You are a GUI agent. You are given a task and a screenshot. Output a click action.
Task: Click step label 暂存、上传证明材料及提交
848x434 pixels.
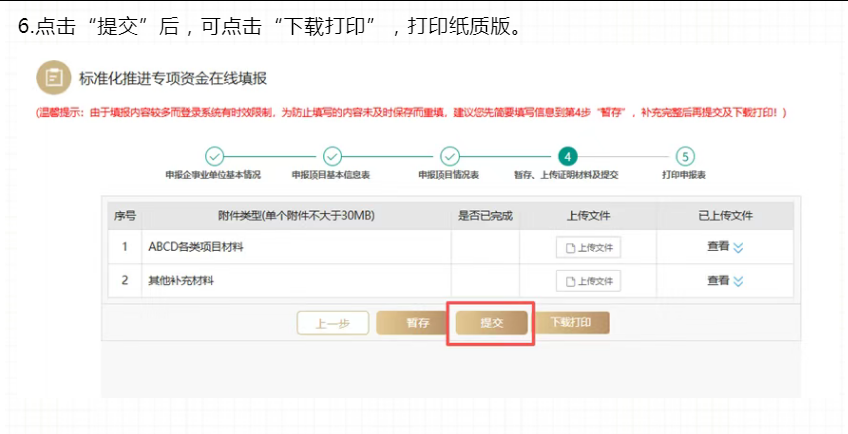(566, 175)
